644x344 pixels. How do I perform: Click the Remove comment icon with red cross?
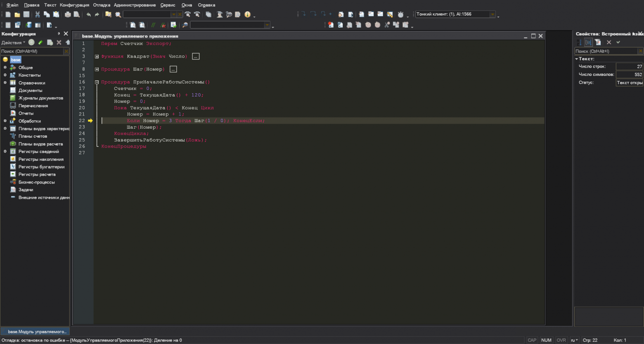[x=163, y=25]
